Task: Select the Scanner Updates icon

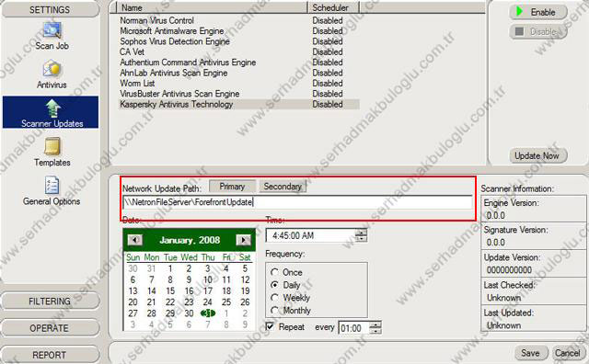Action: [x=51, y=112]
